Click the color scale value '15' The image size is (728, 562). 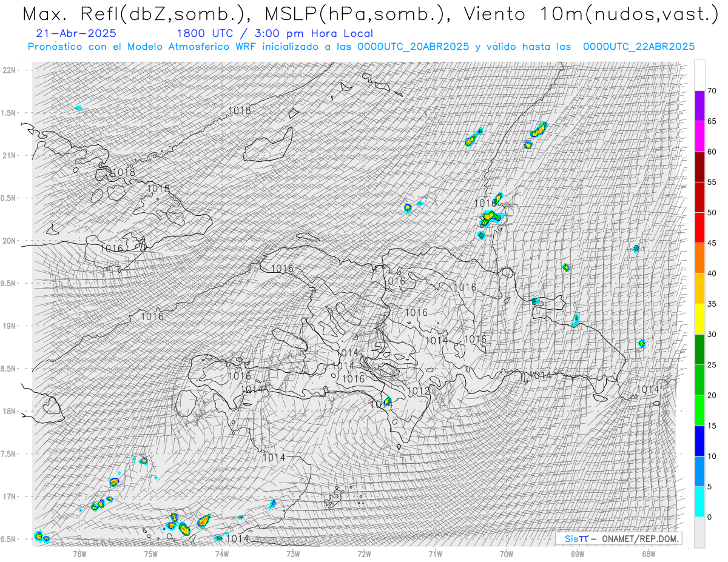point(712,426)
